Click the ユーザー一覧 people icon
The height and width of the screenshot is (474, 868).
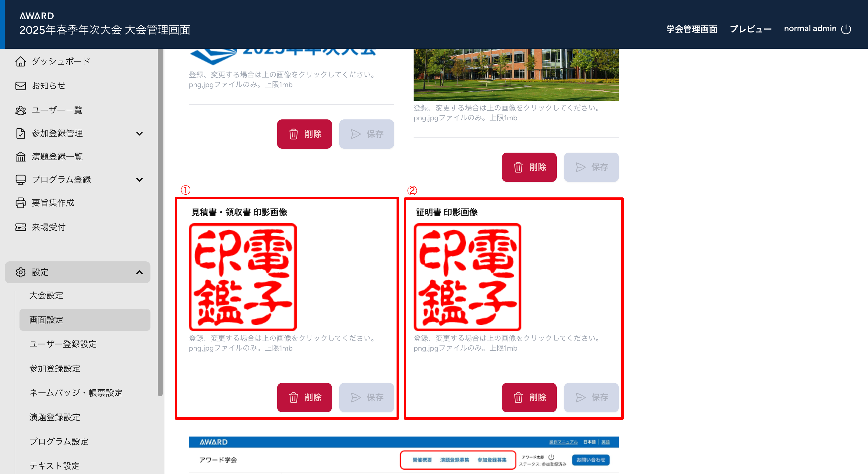(20, 110)
